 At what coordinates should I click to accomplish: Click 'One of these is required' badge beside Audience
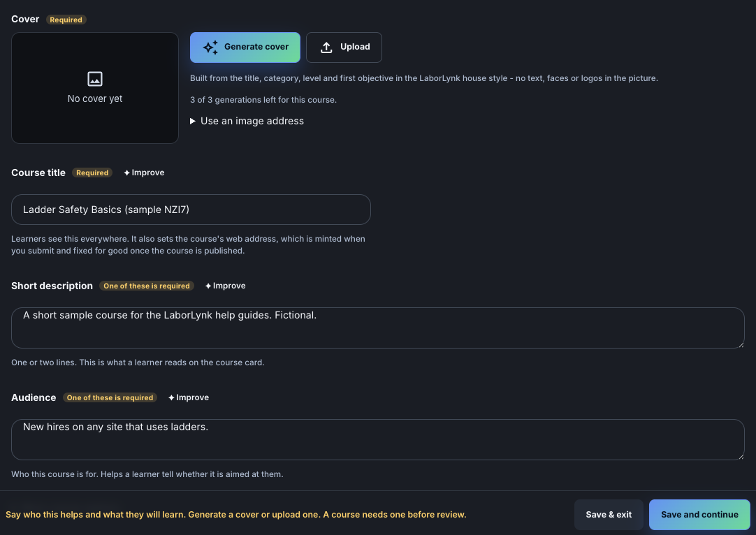coord(110,397)
